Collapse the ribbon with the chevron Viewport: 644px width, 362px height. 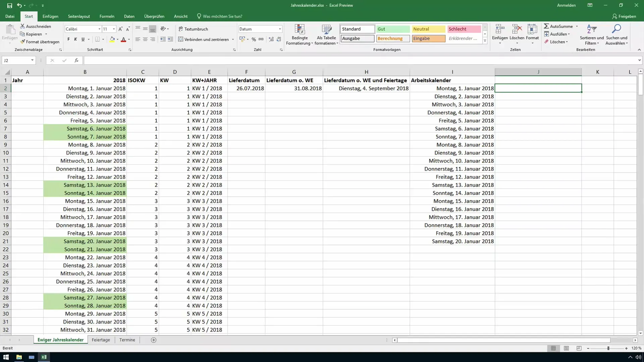(639, 50)
